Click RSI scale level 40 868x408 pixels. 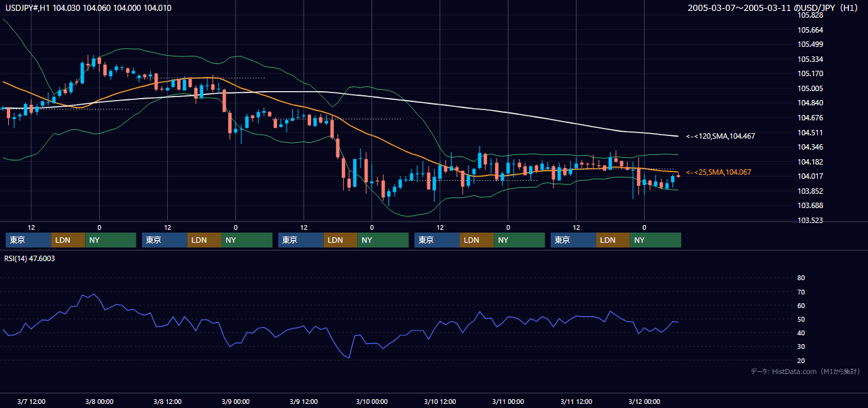(x=801, y=333)
